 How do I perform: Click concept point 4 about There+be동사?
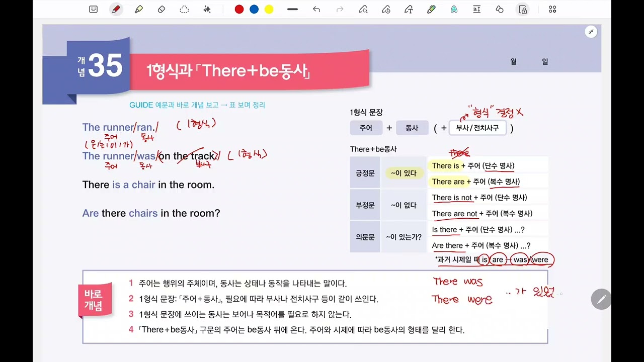(296, 330)
